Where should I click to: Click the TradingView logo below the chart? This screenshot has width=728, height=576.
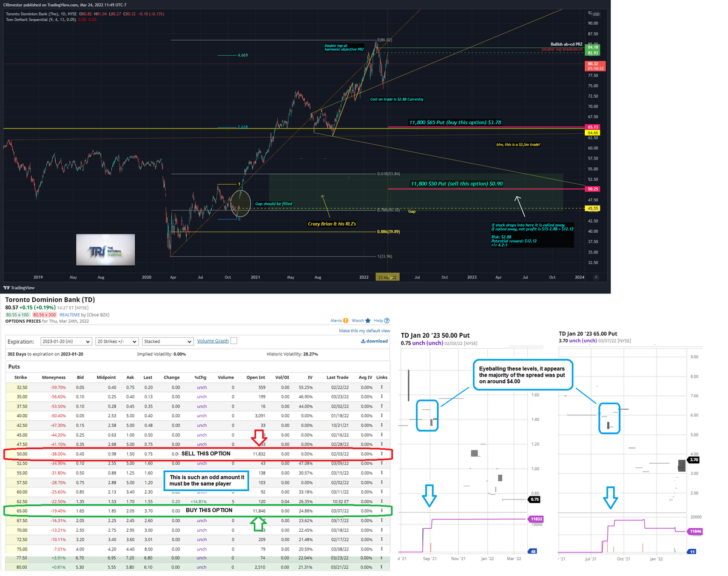[19, 288]
